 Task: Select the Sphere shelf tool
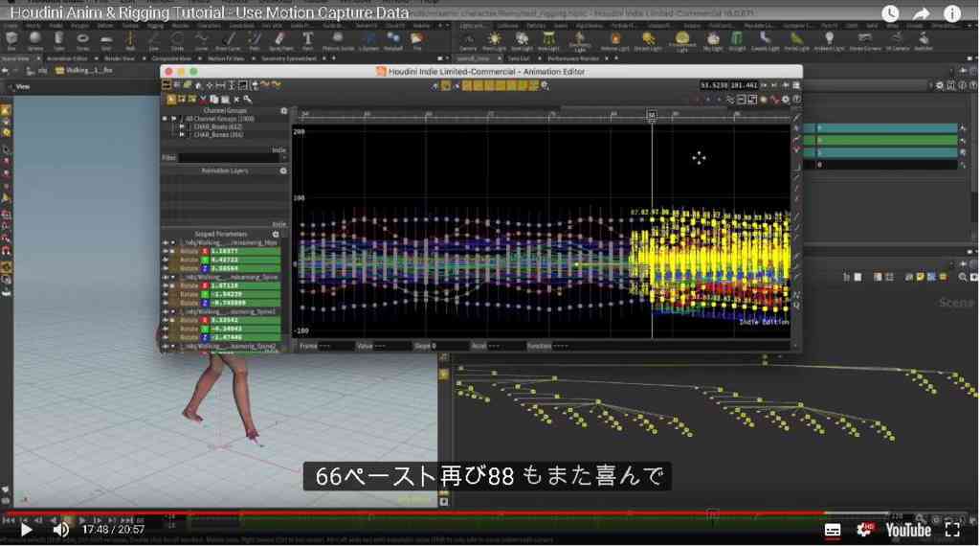(35, 40)
